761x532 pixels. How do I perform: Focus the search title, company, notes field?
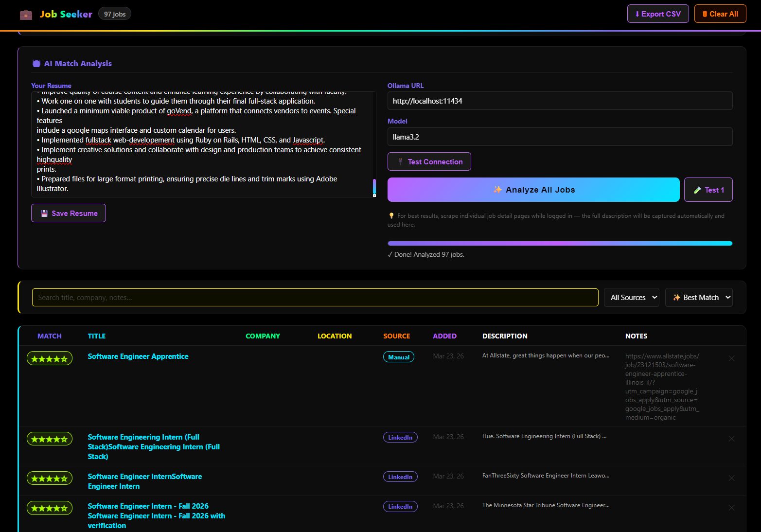315,298
